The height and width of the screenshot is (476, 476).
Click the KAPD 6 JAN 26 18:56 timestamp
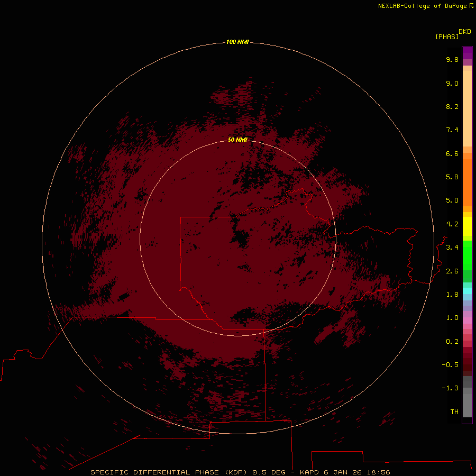pyautogui.click(x=345, y=472)
